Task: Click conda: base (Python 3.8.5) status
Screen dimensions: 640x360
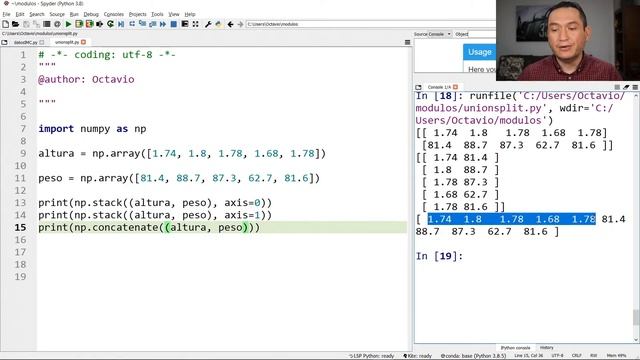Action: coord(473,356)
